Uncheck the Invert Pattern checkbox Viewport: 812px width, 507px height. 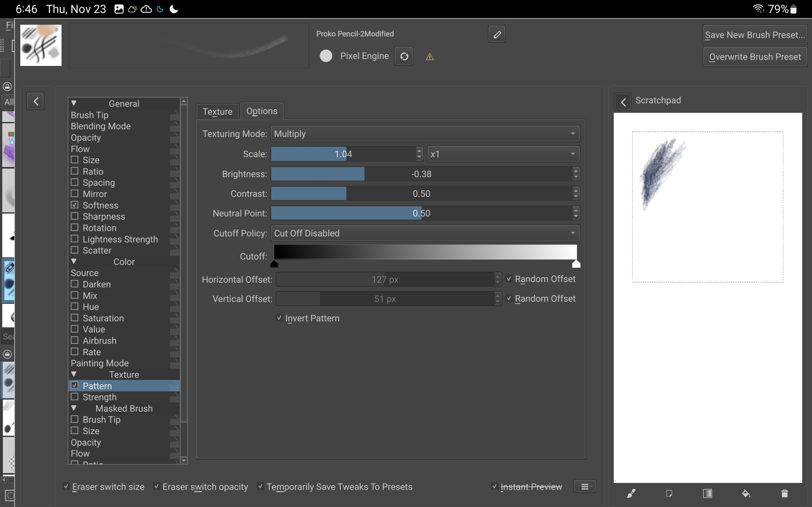279,318
